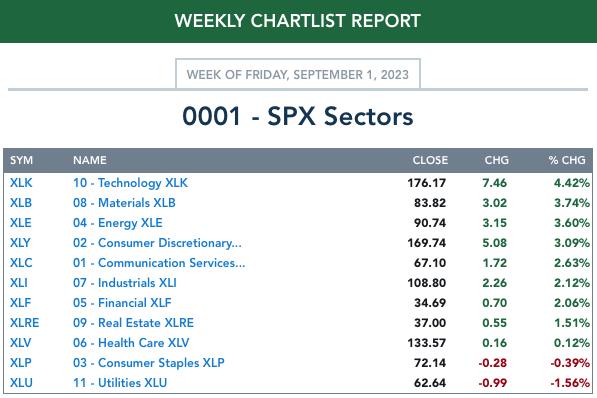Open the XLB symbol link
The height and width of the screenshot is (398, 597).
coord(21,203)
